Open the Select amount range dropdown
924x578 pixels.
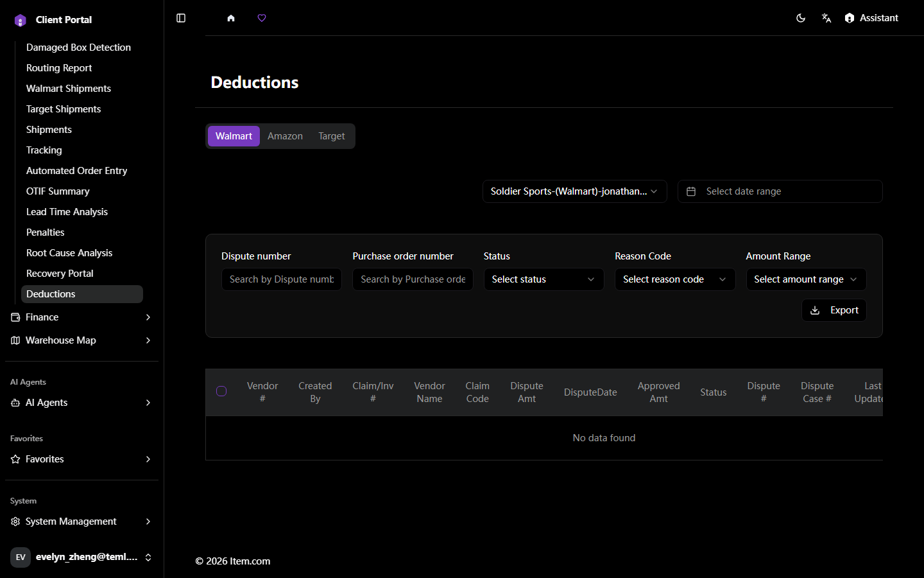click(806, 279)
